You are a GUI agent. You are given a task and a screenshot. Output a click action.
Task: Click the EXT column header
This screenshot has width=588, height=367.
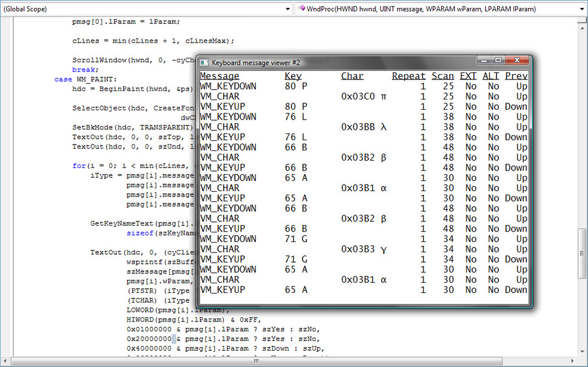[468, 76]
